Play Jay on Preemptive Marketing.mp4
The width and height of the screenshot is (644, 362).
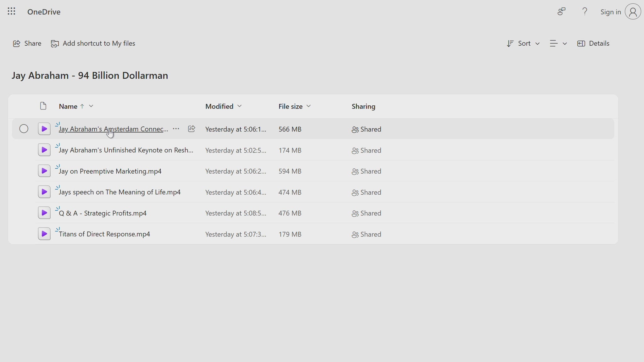click(44, 170)
